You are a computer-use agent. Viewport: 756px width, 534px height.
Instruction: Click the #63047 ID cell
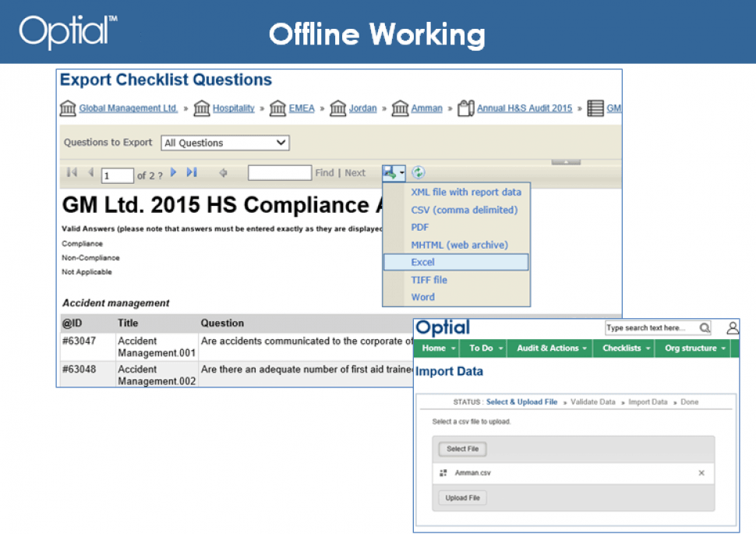88,346
